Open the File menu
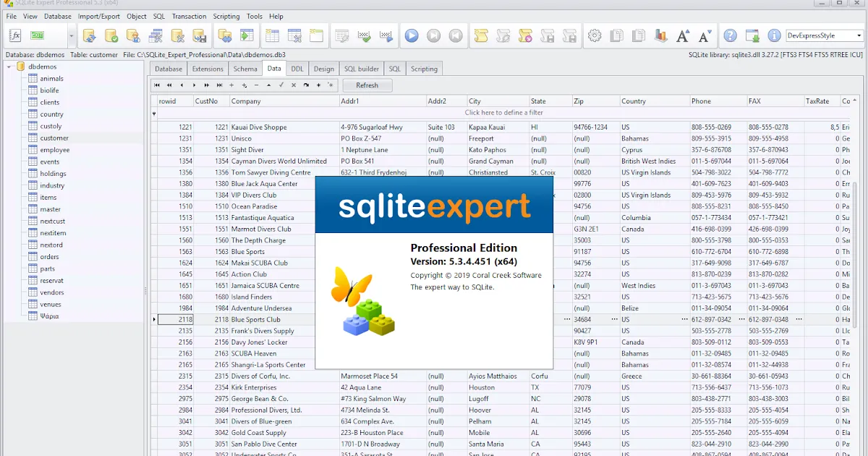Viewport: 868px width, 456px height. [12, 16]
